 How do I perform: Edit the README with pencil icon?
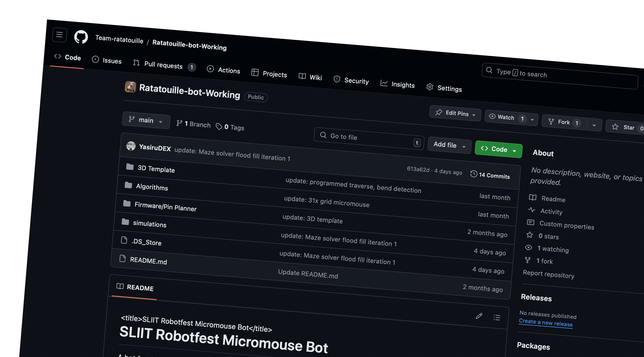pos(479,316)
